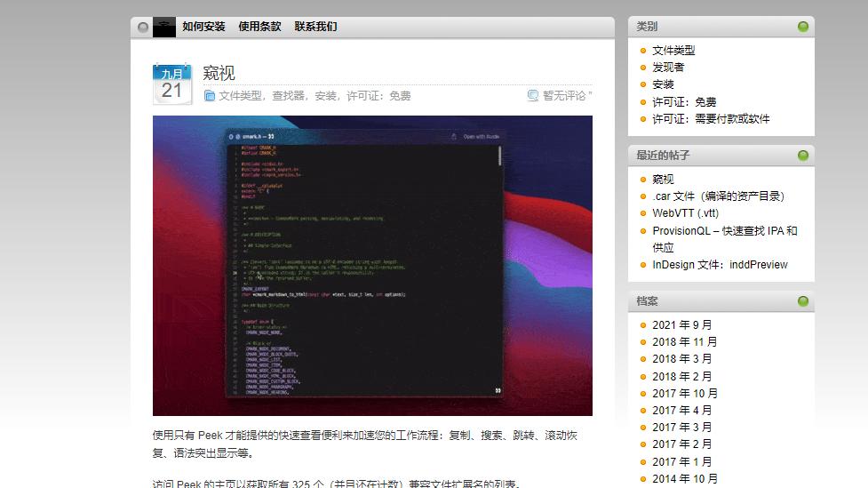
Task: Open the 2017 年 1 月 archive
Action: 682,462
